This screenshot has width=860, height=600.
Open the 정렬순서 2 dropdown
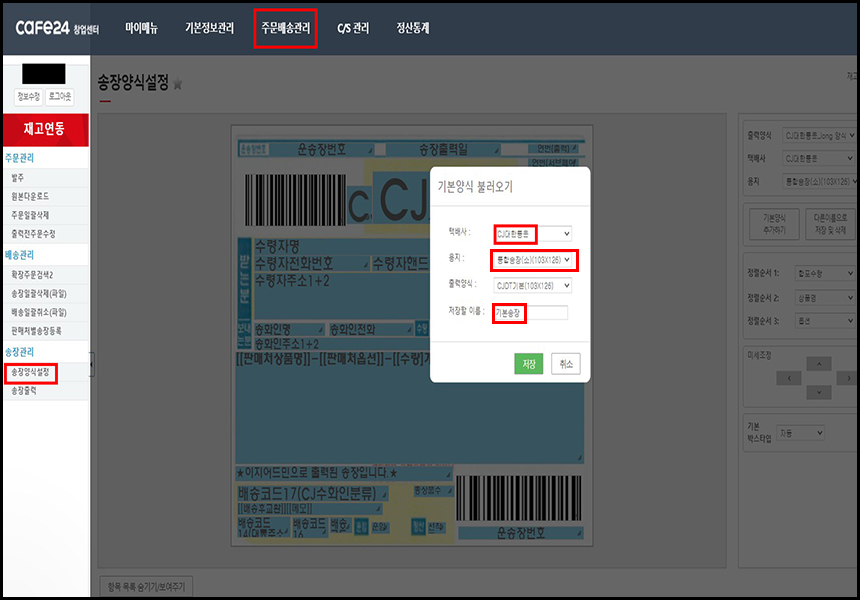tap(825, 297)
